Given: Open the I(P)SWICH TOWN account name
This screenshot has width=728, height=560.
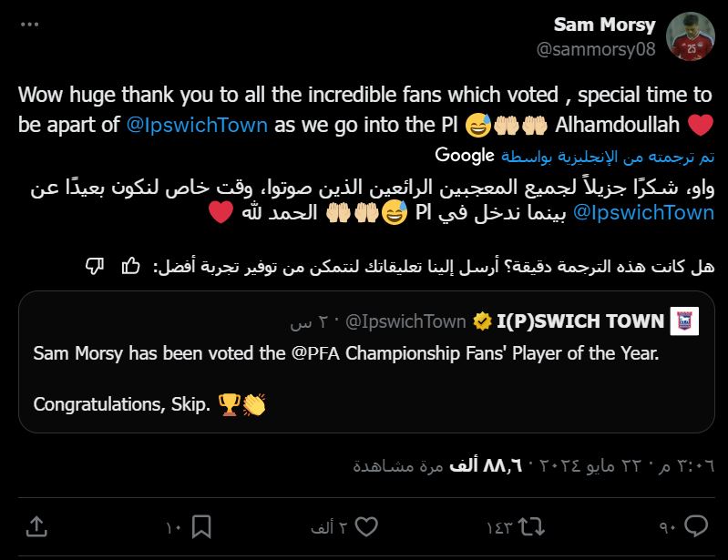Looking at the screenshot, I should click(x=579, y=321).
